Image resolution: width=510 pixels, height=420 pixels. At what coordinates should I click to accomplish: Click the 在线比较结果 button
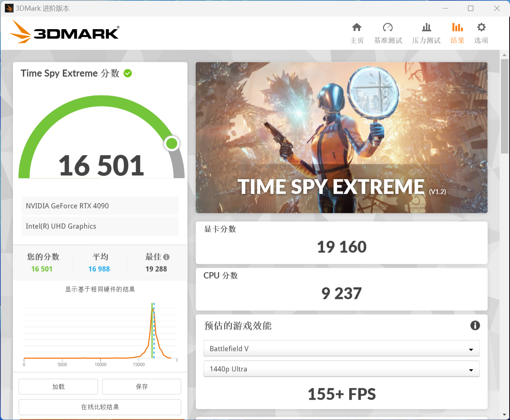[x=100, y=407]
